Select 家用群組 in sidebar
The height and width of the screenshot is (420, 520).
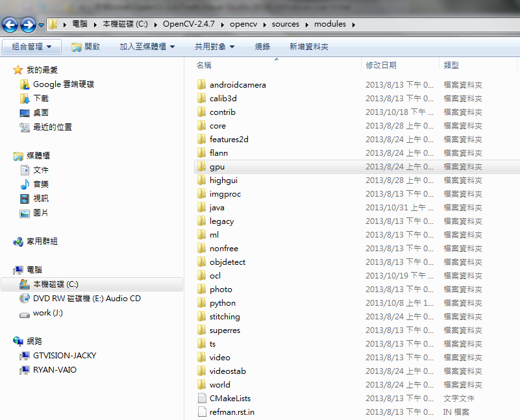(35, 241)
